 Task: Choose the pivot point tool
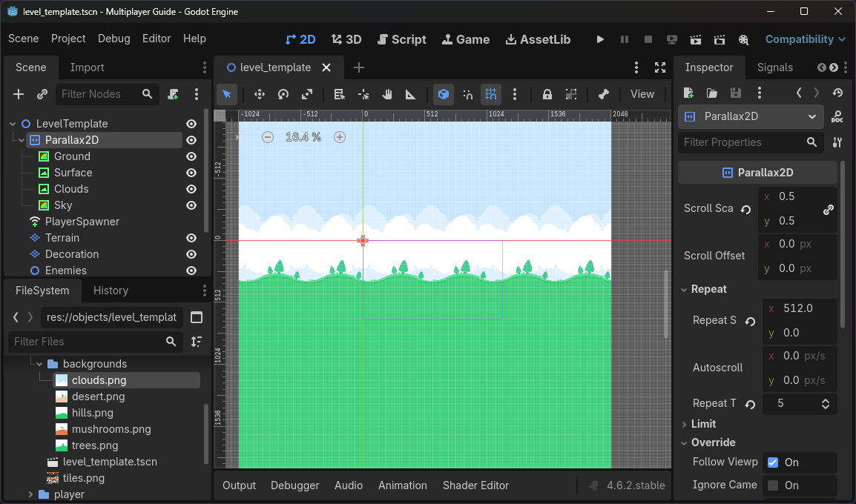363,94
